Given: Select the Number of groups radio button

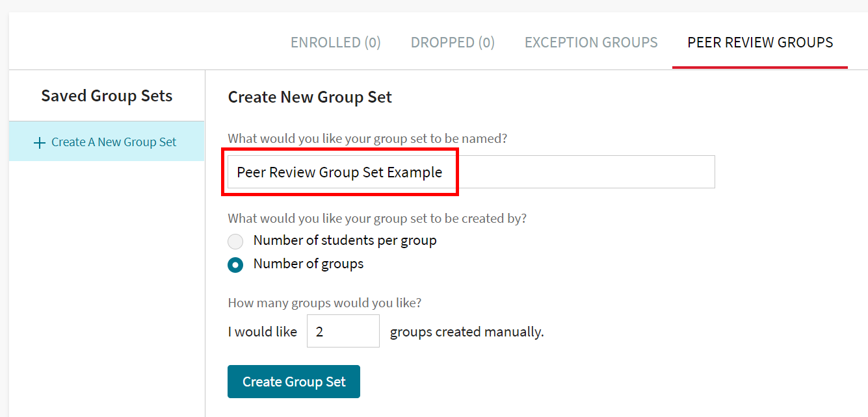Looking at the screenshot, I should click(x=235, y=264).
